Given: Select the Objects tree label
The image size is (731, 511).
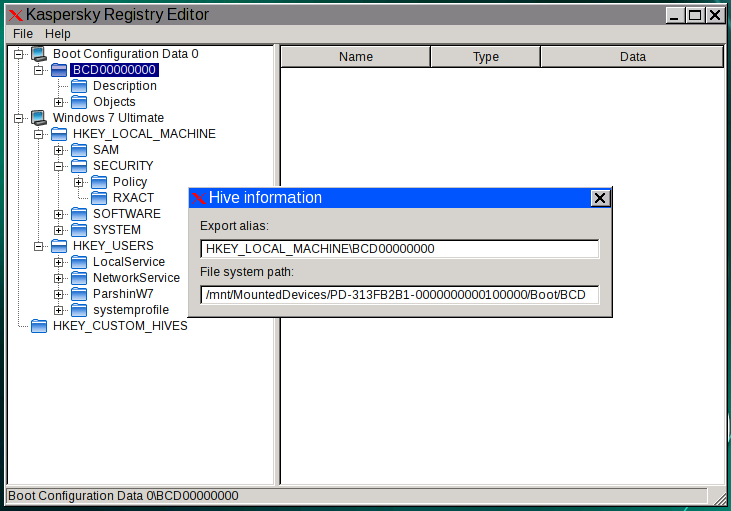Looking at the screenshot, I should [x=114, y=102].
